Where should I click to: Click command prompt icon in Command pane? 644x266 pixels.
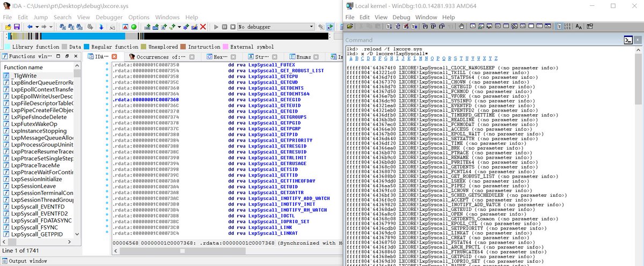628,40
